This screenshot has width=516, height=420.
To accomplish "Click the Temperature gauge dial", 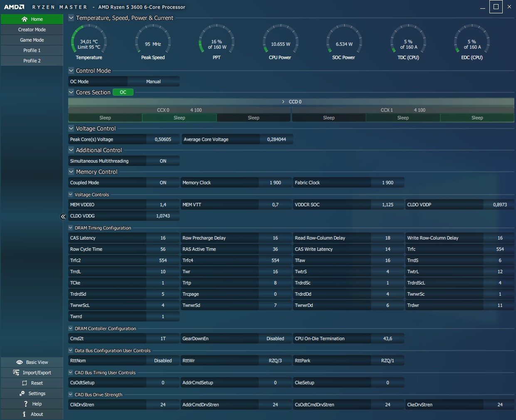I will pos(89,42).
